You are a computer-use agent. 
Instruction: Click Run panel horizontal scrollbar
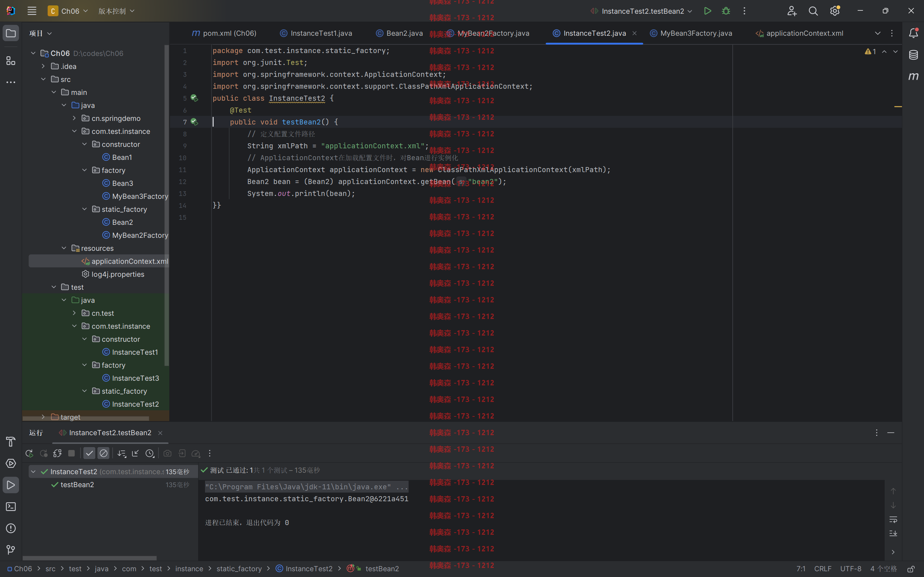[90, 558]
